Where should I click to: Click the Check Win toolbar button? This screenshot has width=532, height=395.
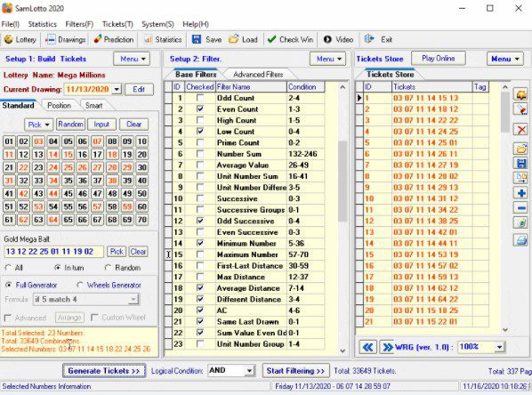point(290,40)
